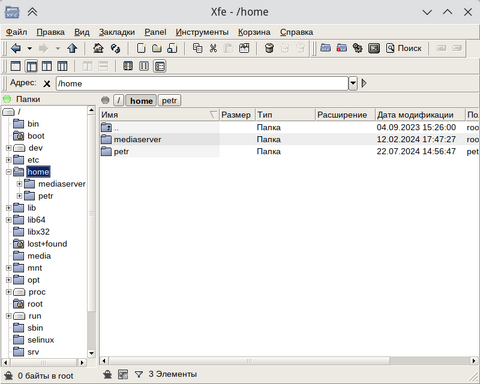Expand the petr tree node

(x=19, y=196)
